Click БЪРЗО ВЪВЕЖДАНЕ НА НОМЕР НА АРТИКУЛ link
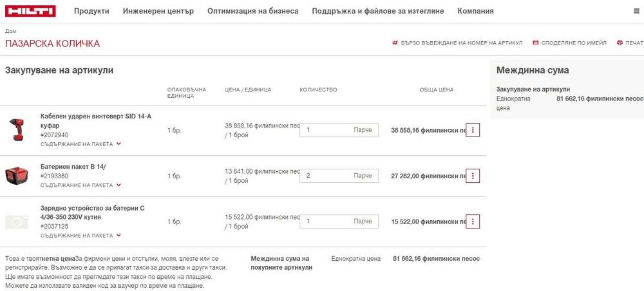This screenshot has width=644, height=291. point(462,43)
